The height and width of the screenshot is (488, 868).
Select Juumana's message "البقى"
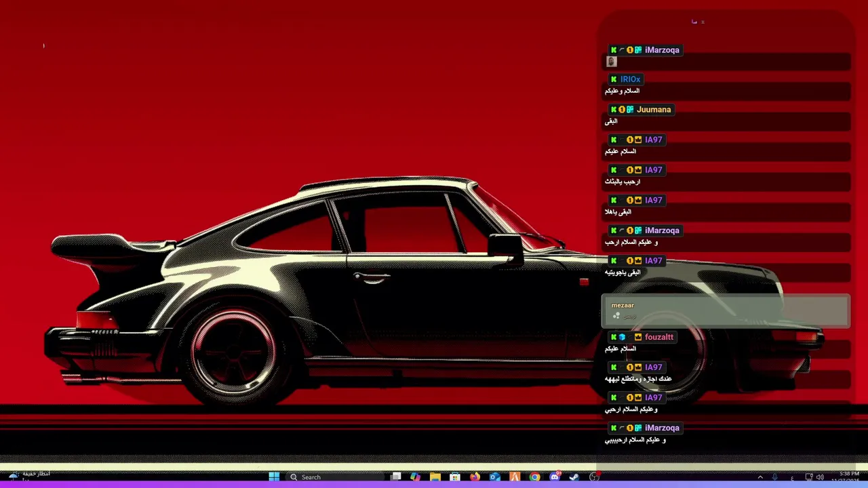pos(611,121)
